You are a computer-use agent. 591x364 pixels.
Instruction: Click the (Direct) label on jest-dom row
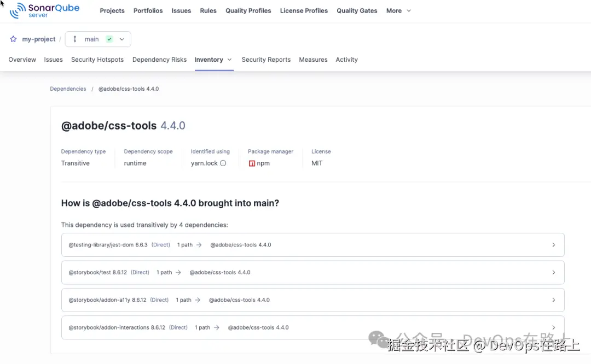pyautogui.click(x=161, y=245)
